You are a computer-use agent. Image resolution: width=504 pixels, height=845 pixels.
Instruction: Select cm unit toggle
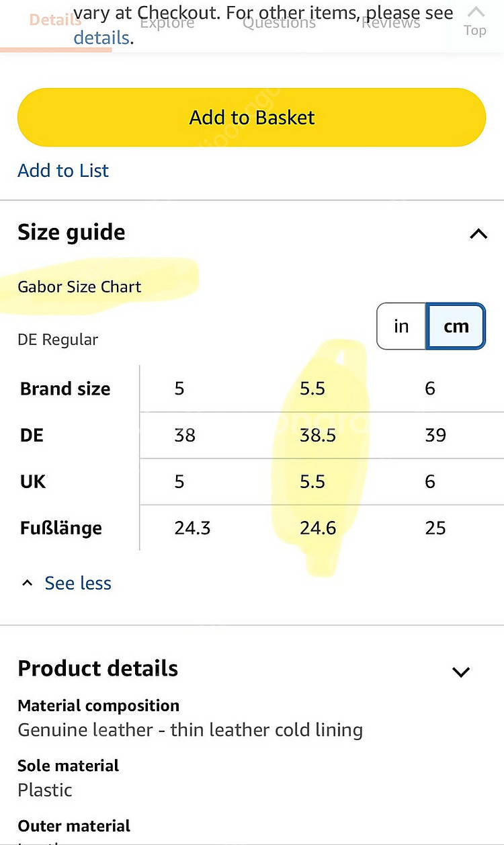click(x=456, y=326)
